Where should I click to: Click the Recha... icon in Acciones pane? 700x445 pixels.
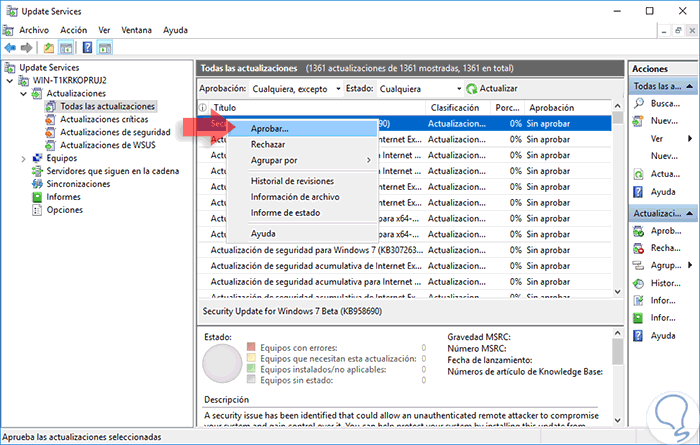(x=639, y=248)
